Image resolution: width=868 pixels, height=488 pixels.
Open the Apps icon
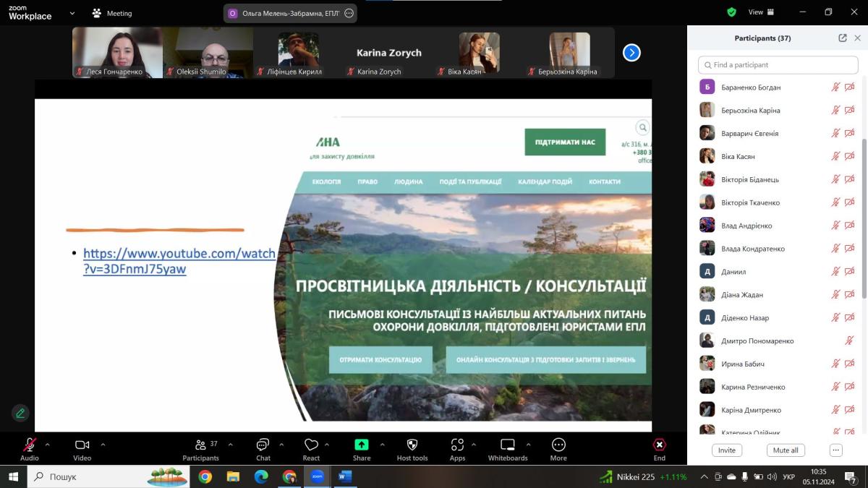457,445
